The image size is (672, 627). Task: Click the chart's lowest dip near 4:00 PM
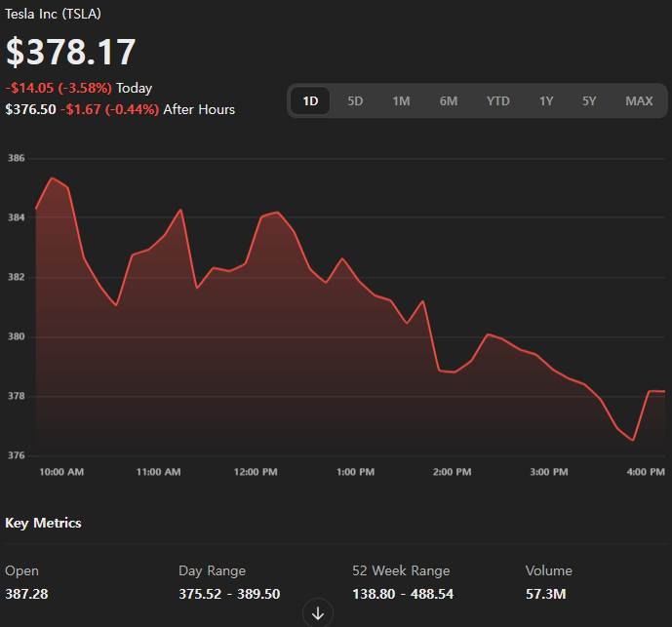click(633, 440)
